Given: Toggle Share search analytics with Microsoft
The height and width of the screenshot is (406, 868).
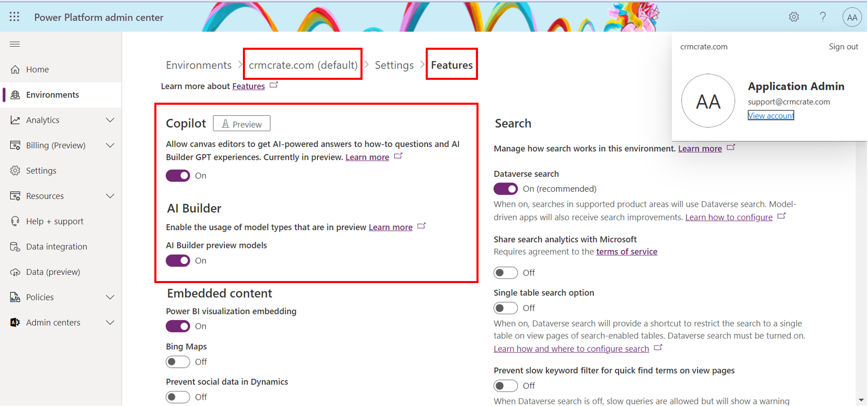Looking at the screenshot, I should (505, 273).
